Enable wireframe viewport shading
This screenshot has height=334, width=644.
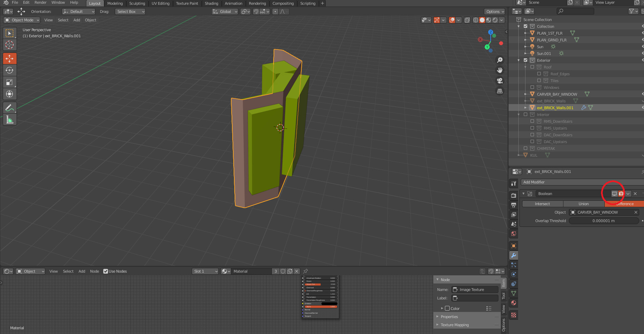pos(476,20)
